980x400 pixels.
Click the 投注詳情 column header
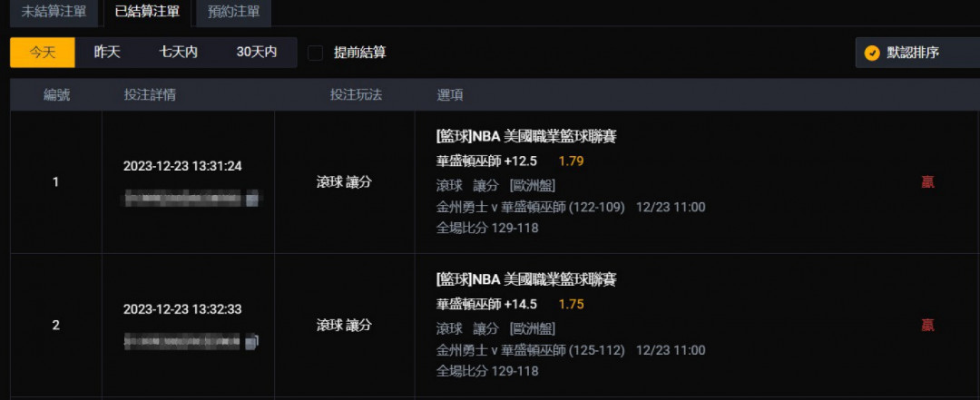(150, 95)
